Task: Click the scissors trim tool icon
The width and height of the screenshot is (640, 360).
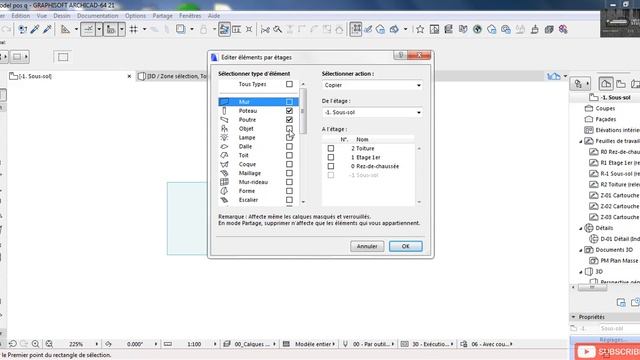Action: point(265,29)
